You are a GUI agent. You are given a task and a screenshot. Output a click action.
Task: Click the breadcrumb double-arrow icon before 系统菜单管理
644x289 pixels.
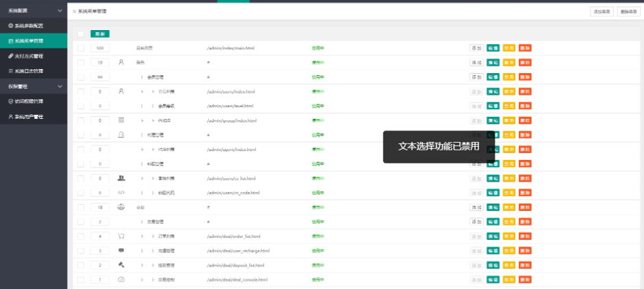coord(75,12)
